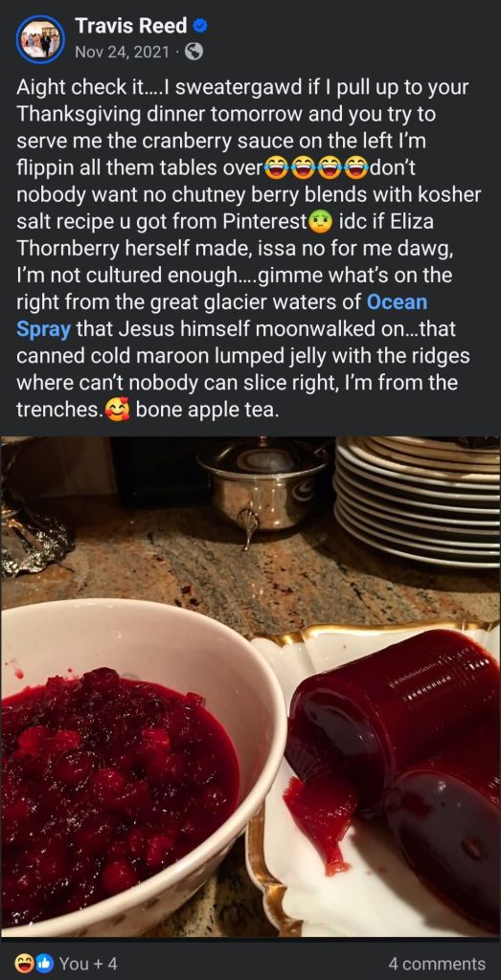Click the post text starting Aight check it

tap(249, 250)
